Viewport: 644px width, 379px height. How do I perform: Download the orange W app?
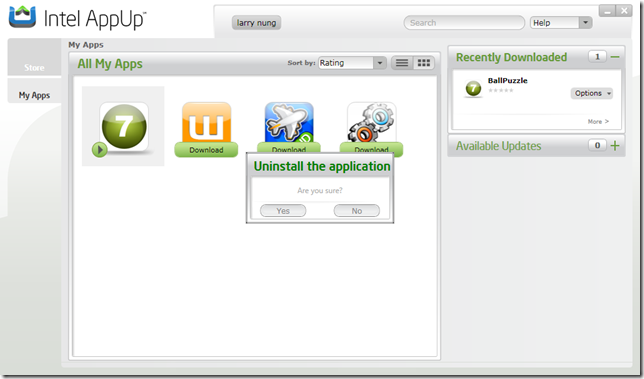tap(206, 150)
